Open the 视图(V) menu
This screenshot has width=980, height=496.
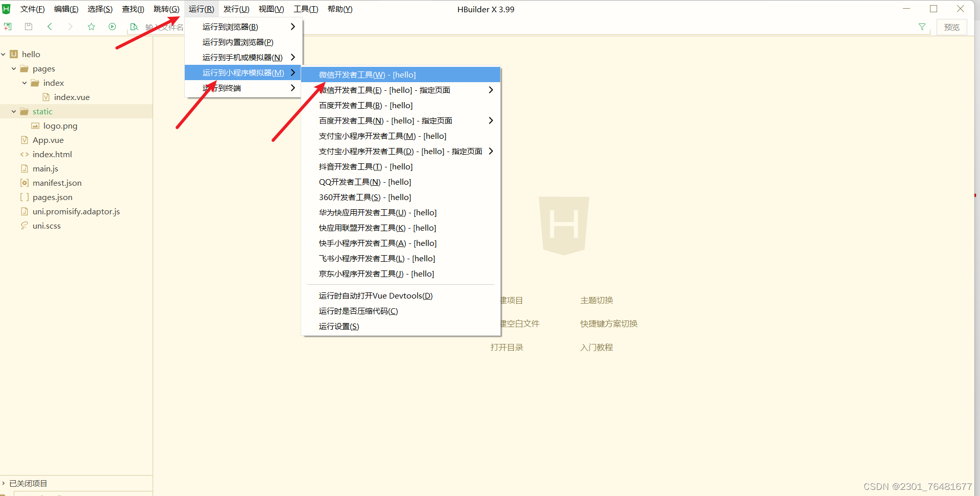click(x=271, y=9)
